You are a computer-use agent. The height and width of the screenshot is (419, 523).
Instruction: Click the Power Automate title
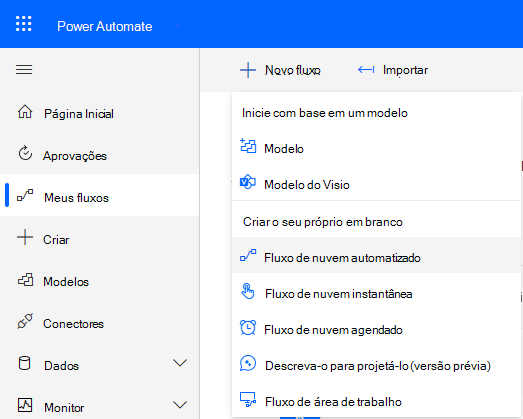[104, 26]
